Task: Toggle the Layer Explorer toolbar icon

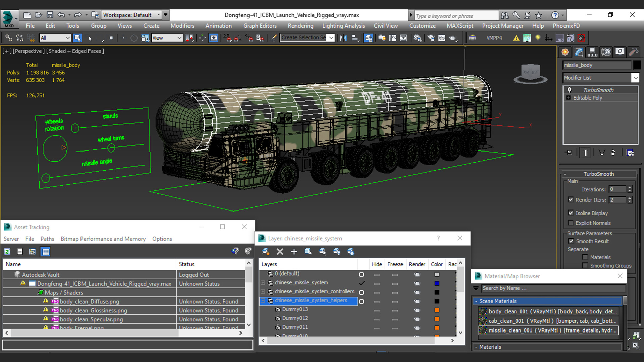Action: (368, 38)
